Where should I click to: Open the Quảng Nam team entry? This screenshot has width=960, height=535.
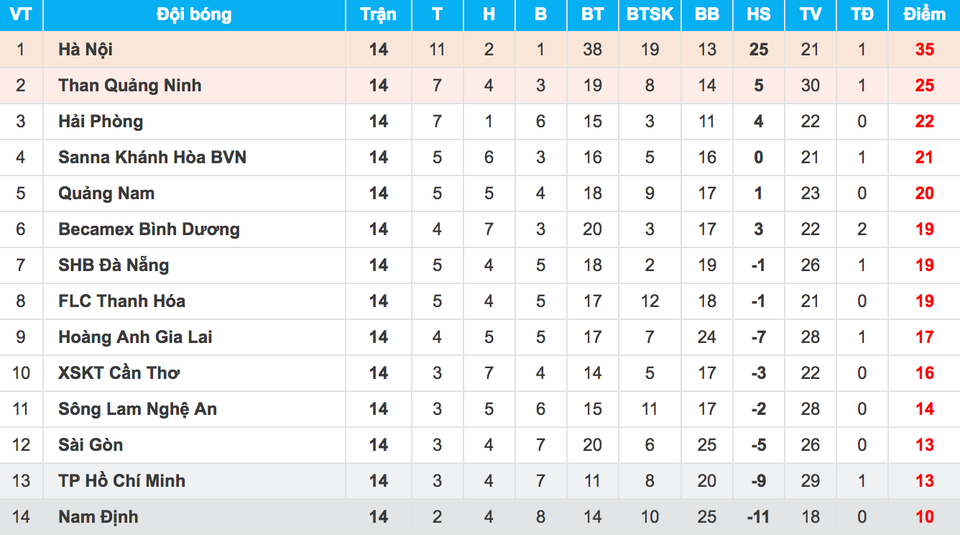point(106,193)
